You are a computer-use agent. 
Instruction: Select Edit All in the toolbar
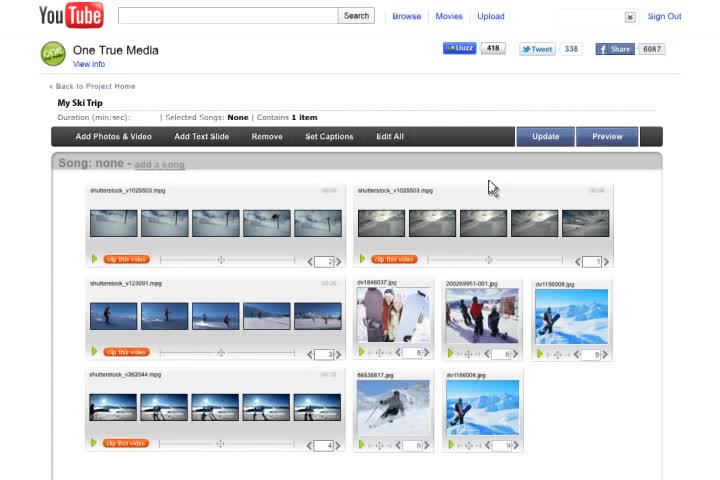click(390, 136)
